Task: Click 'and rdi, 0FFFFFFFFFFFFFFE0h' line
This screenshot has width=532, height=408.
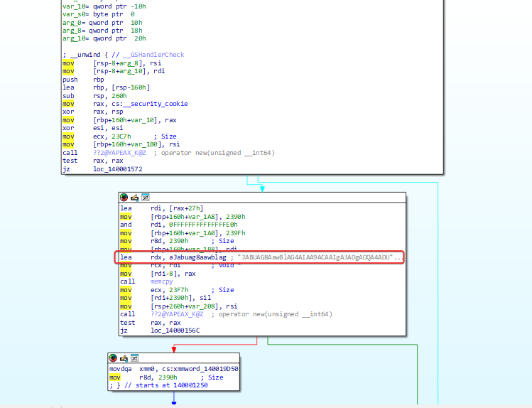Action: (x=179, y=225)
